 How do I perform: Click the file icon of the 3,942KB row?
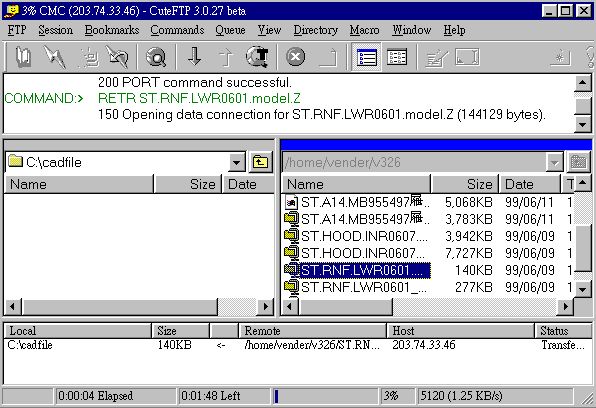coord(291,236)
